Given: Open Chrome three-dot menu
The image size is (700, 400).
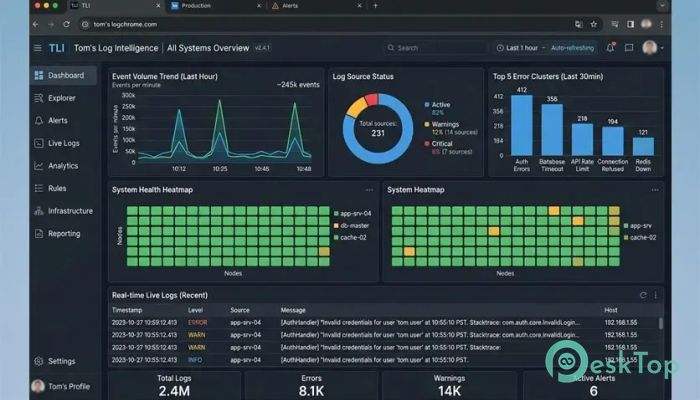Looking at the screenshot, I should (662, 24).
